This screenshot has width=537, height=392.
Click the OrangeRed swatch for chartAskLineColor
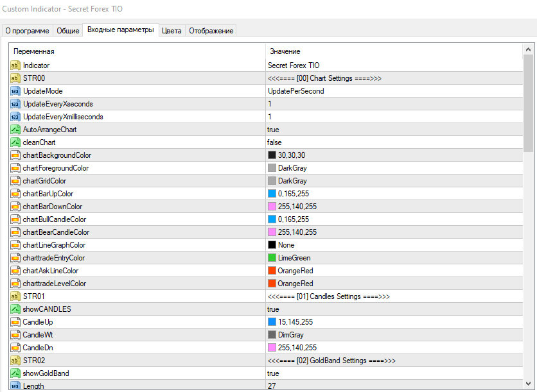pos(272,271)
